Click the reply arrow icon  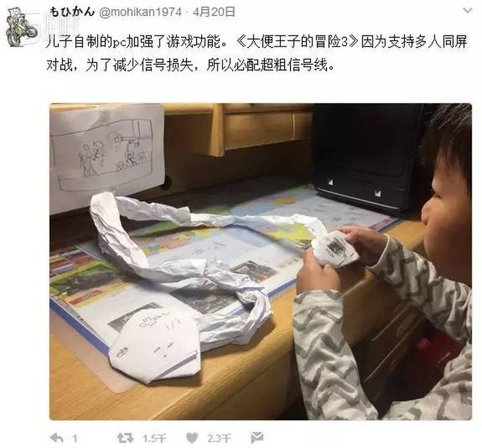click(57, 438)
